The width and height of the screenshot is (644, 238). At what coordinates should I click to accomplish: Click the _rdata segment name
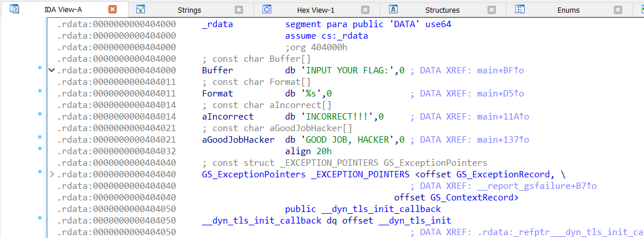pyautogui.click(x=218, y=24)
